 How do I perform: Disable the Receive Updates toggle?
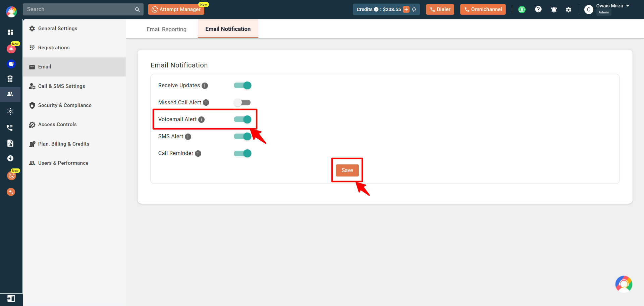pyautogui.click(x=243, y=86)
